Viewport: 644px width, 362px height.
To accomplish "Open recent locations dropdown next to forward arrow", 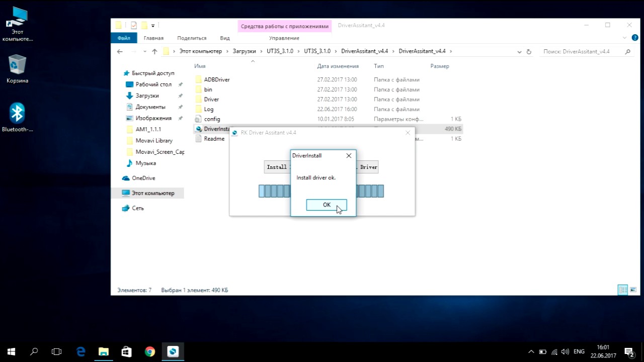I will 145,51.
